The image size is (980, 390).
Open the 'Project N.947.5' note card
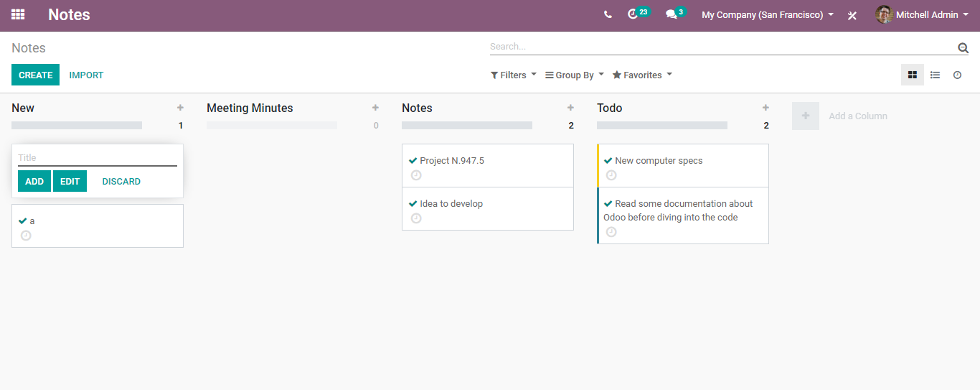(488, 166)
